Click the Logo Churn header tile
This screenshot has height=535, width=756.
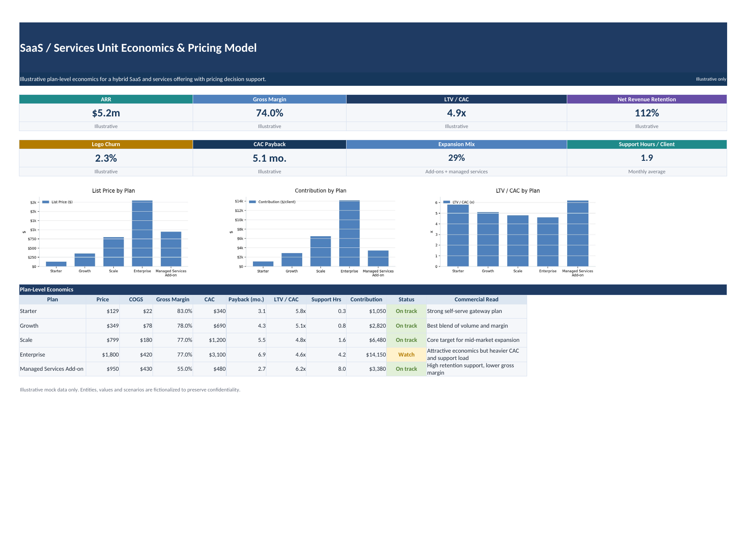(106, 144)
